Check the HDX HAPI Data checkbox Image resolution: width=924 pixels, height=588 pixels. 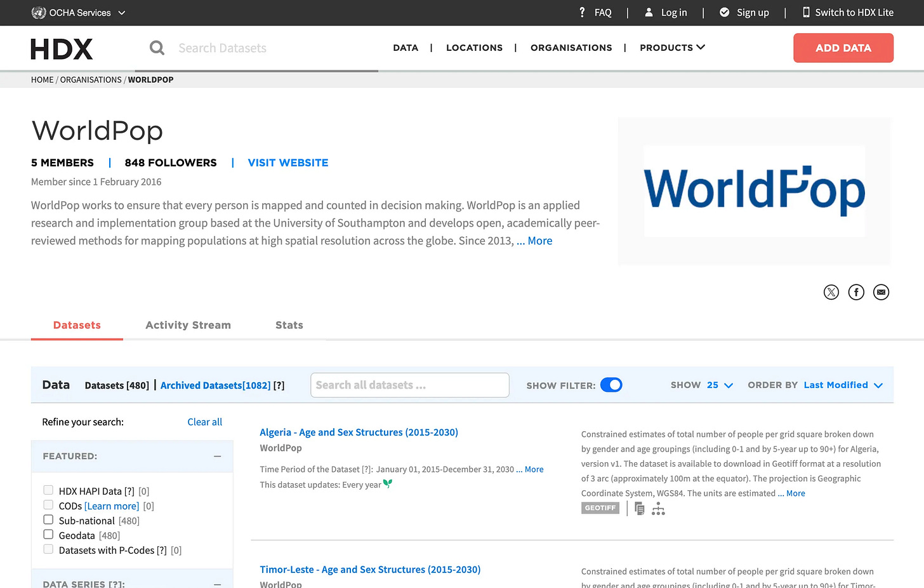pos(48,490)
